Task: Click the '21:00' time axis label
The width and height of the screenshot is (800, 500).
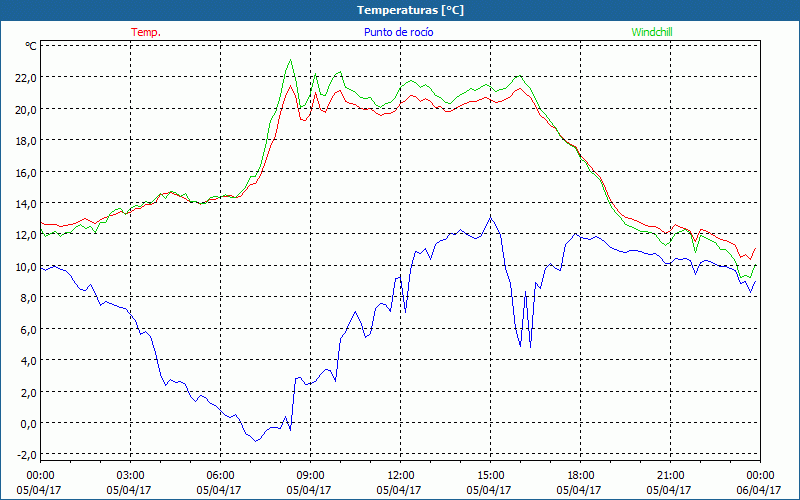Action: [670, 476]
